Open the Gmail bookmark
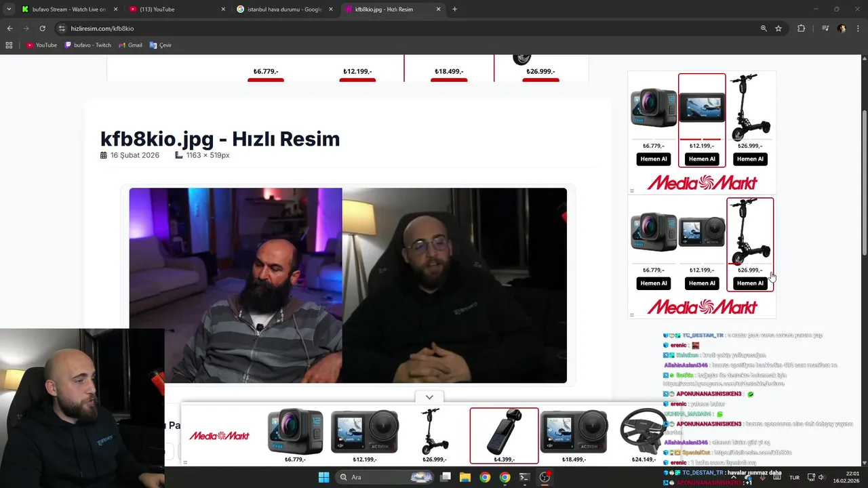This screenshot has width=868, height=488. 130,45
